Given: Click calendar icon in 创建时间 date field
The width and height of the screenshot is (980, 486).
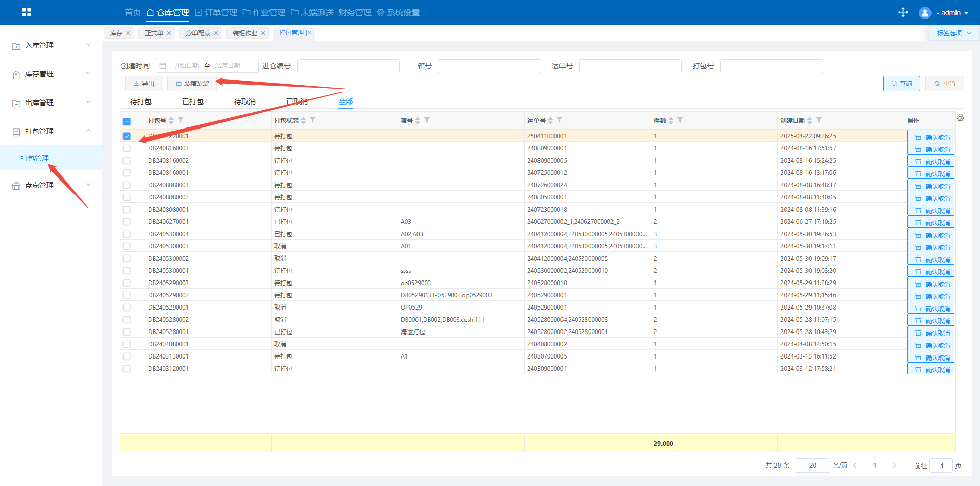Looking at the screenshot, I should (x=163, y=66).
